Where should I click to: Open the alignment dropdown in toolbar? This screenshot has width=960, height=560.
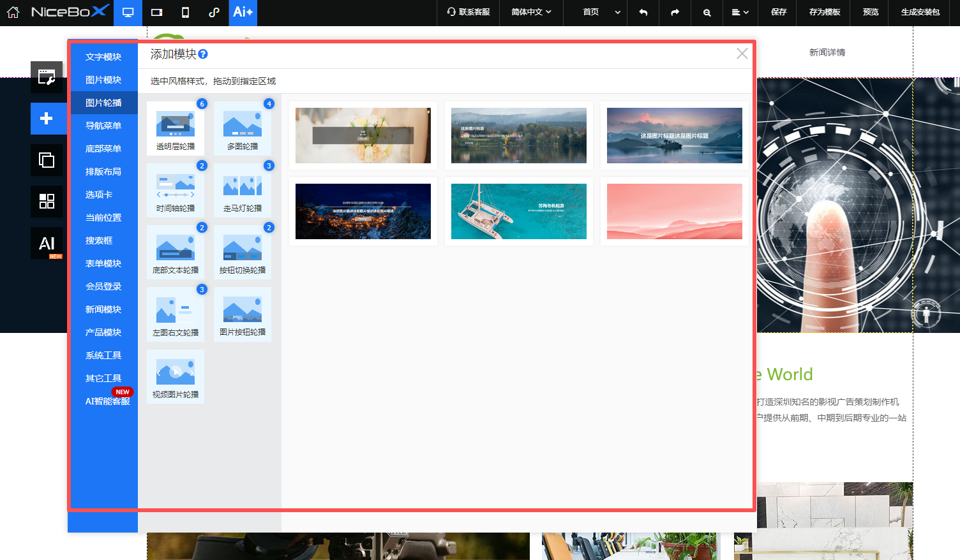[740, 12]
